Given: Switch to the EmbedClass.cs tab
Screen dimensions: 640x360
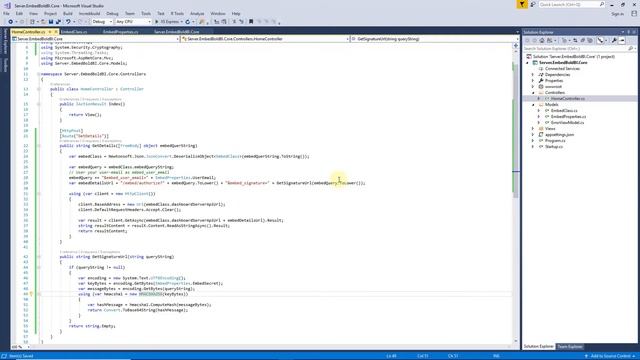Looking at the screenshot, I should 74,32.
